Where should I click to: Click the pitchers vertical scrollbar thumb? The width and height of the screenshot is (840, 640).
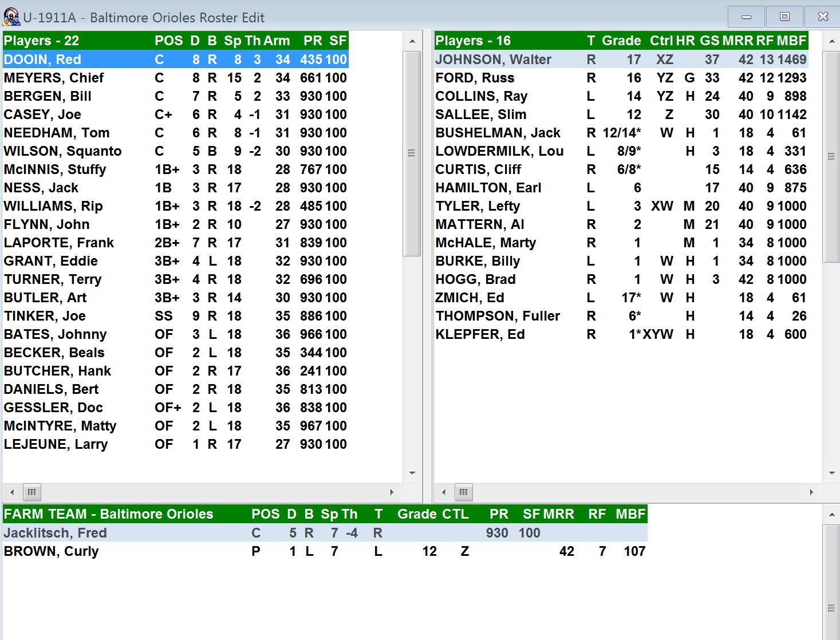point(831,157)
